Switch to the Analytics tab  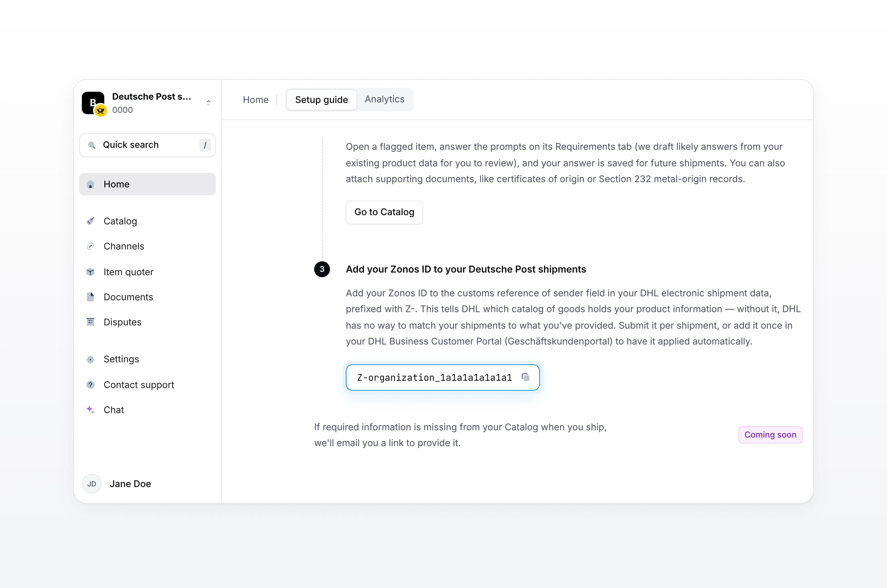384,99
